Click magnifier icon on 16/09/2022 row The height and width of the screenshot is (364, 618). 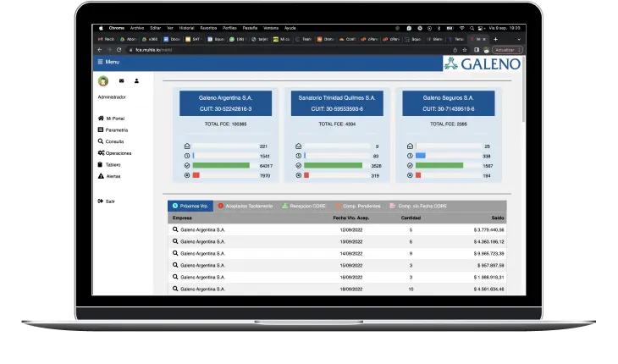tap(175, 277)
